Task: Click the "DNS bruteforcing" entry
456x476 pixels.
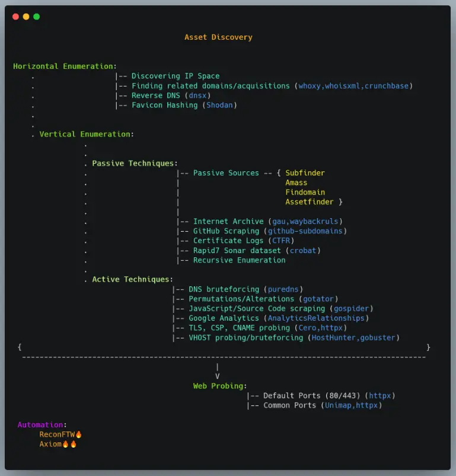Action: pos(224,289)
